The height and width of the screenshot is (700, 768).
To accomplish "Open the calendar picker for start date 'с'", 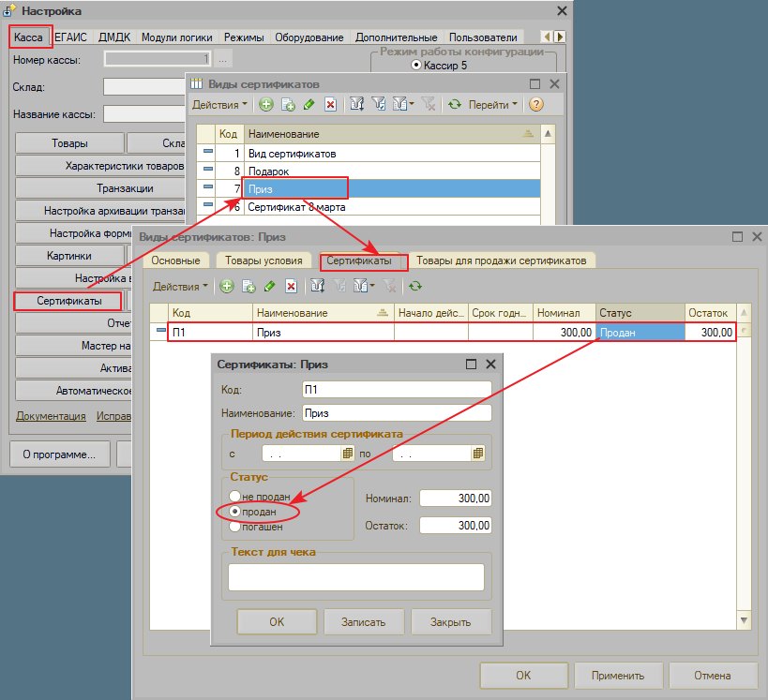I will click(347, 454).
